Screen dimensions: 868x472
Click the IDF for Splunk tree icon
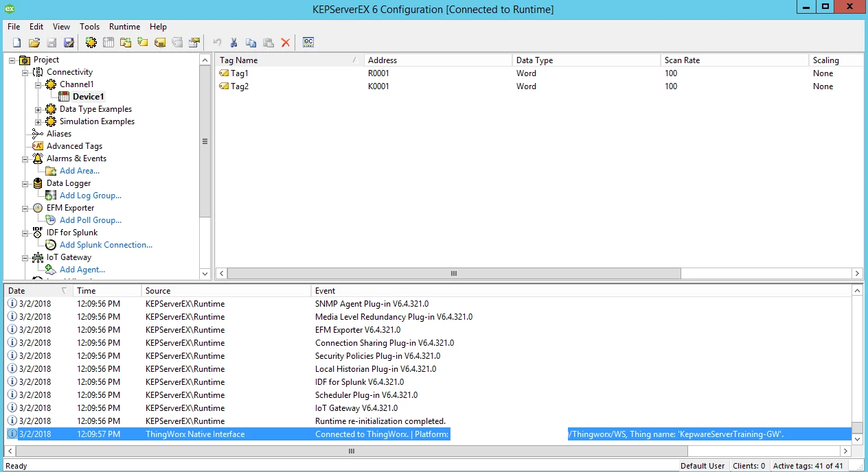click(38, 233)
